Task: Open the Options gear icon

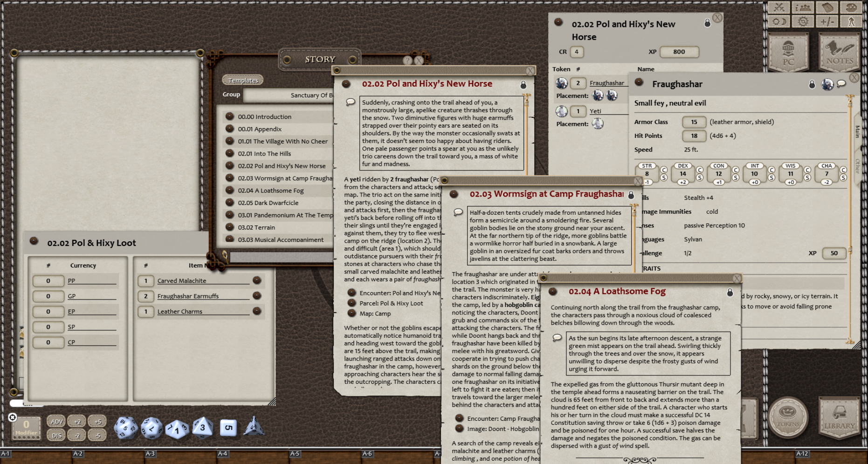Action: 803,22
